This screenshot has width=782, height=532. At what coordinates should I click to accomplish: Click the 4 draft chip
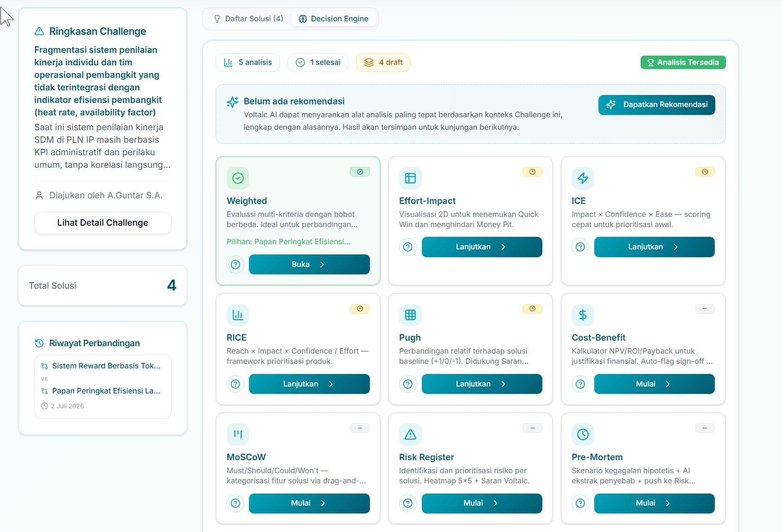[383, 63]
